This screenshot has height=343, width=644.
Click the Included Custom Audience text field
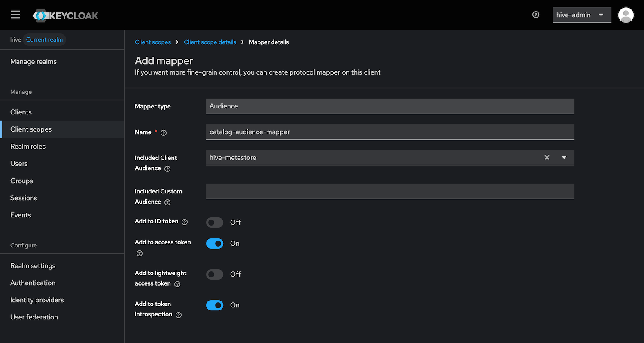point(390,191)
